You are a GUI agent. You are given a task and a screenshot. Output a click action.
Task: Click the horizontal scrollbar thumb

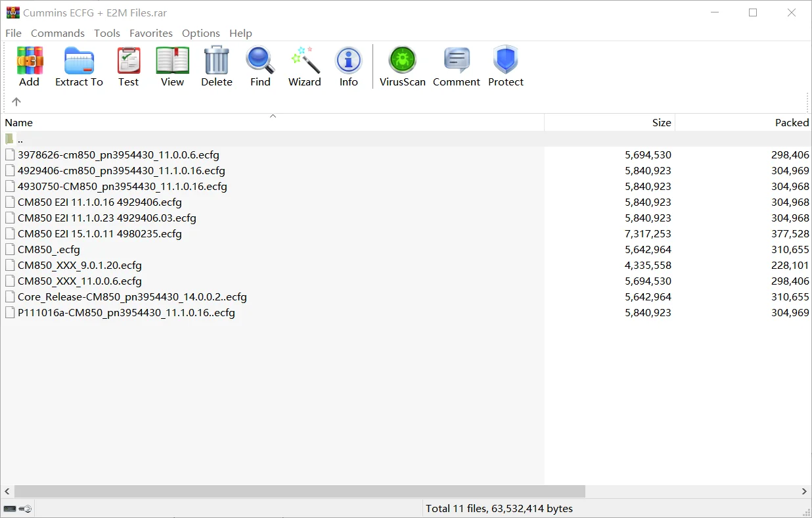point(300,491)
